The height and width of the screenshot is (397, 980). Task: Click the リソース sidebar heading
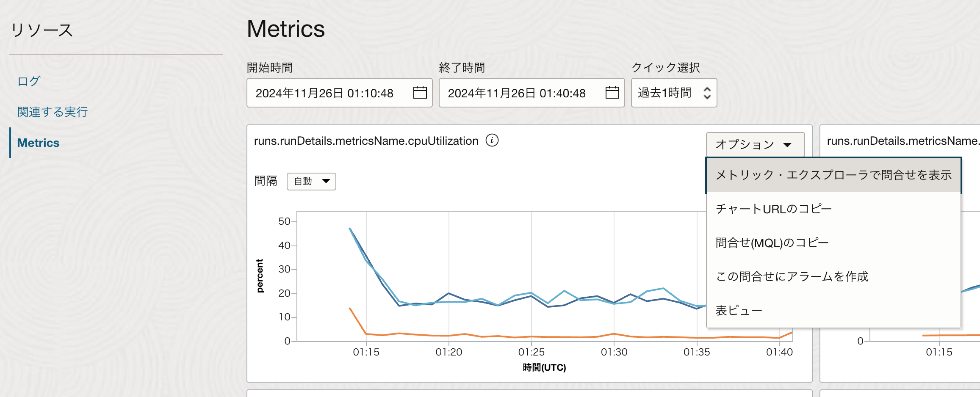[42, 30]
